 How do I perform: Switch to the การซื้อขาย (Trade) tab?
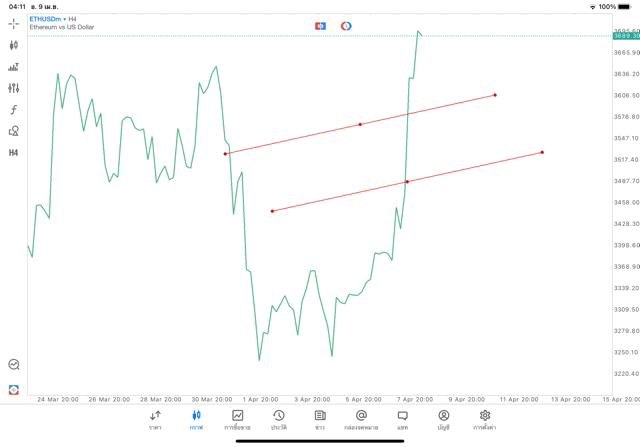coord(237,419)
